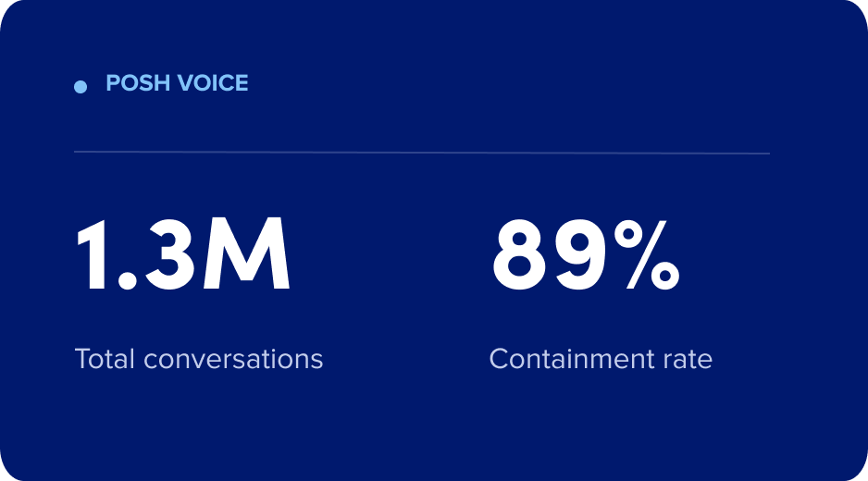This screenshot has height=481, width=868.
Task: Click the 89% containment rate figure
Action: (x=586, y=254)
